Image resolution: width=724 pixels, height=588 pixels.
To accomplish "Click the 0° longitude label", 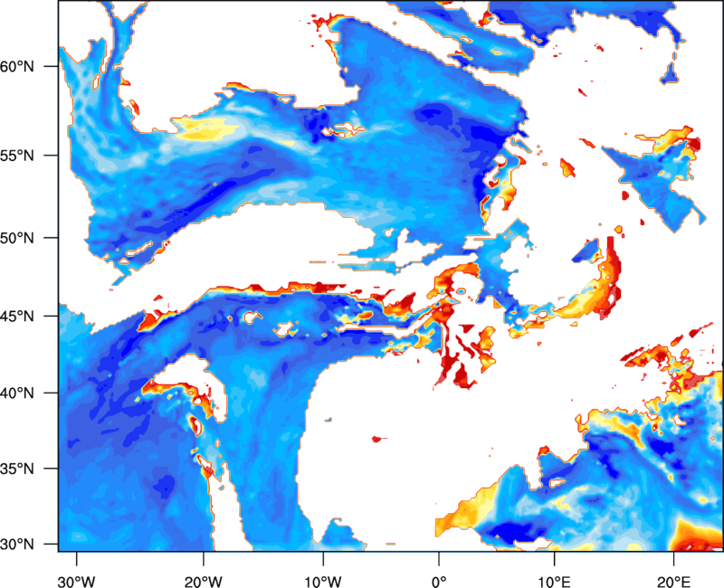I will 439,582.
